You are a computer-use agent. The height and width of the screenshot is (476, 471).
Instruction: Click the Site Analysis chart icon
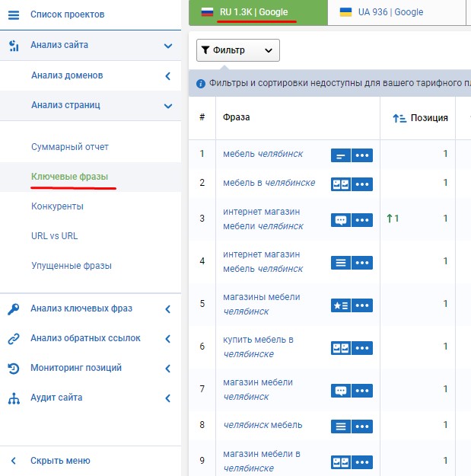click(14, 45)
